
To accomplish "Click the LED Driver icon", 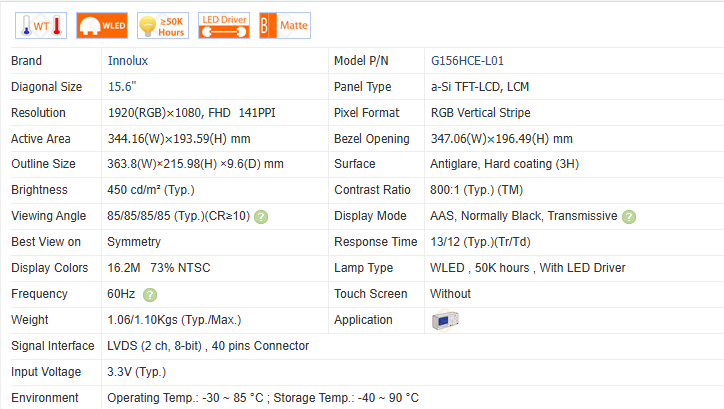I will (224, 25).
